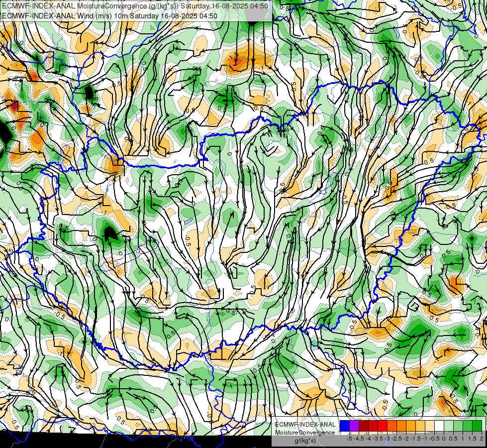Click the Wind (m/s) 10m title line
This screenshot has width=487, height=448.
click(109, 16)
